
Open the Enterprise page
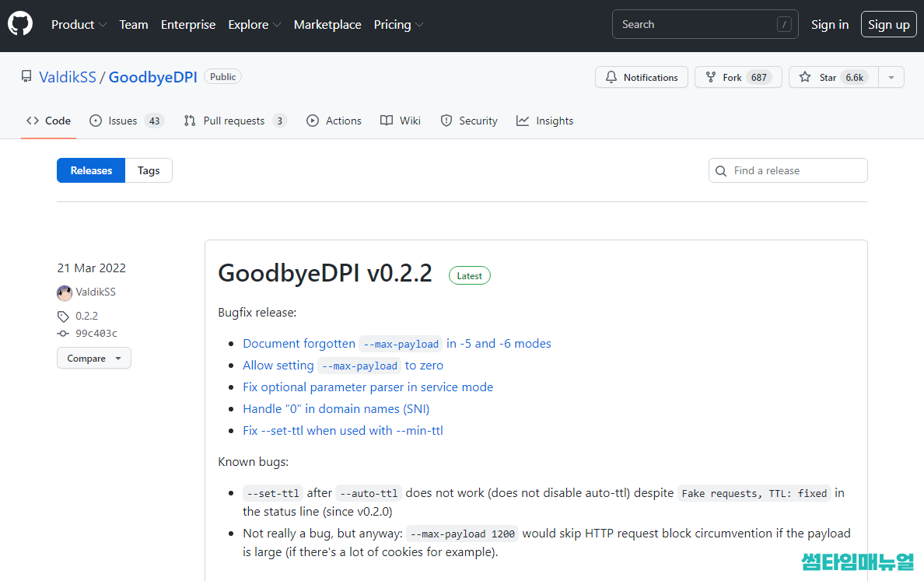pyautogui.click(x=188, y=25)
